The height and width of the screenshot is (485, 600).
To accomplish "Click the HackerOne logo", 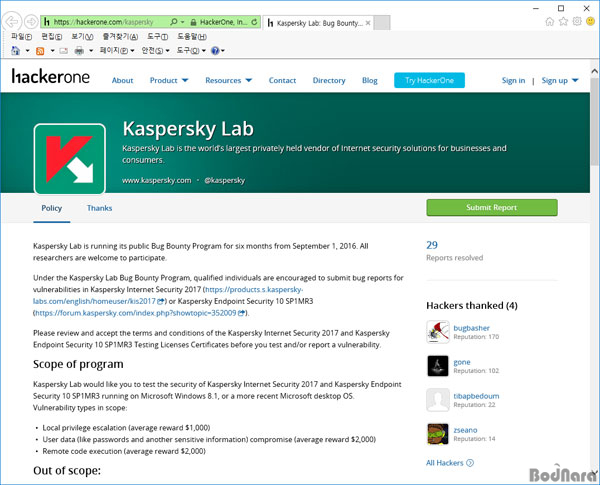I will tap(51, 76).
